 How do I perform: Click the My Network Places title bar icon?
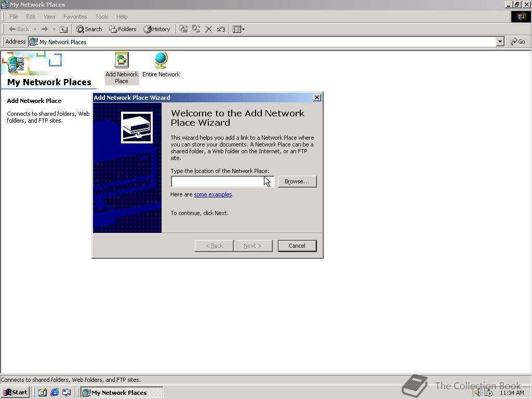coord(5,4)
